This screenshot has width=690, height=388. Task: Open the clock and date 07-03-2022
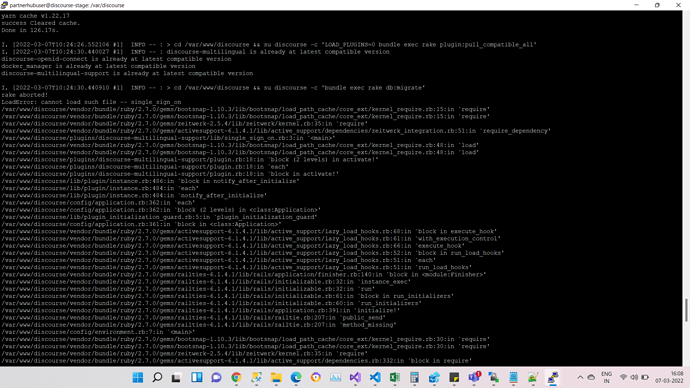click(669, 377)
